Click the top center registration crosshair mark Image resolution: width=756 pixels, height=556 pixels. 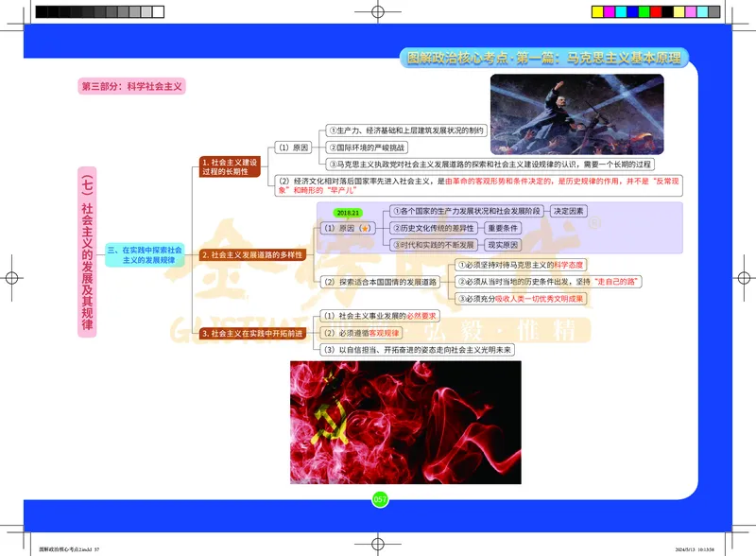pyautogui.click(x=378, y=12)
